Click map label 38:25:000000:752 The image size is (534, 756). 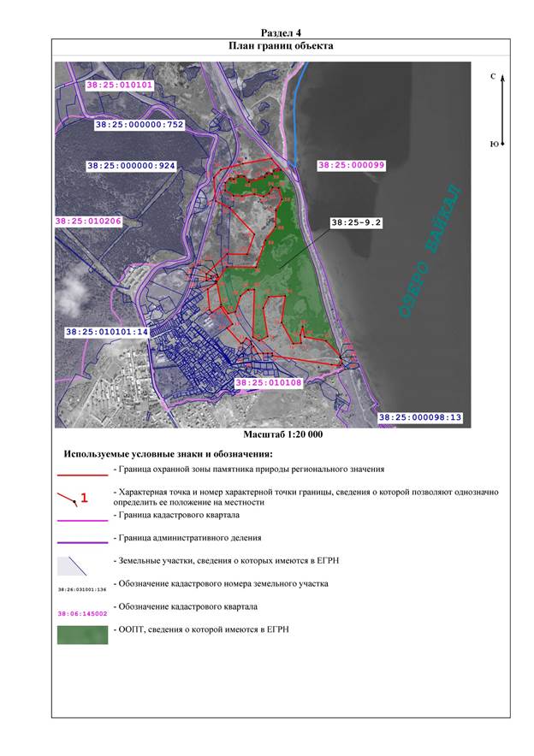(139, 124)
